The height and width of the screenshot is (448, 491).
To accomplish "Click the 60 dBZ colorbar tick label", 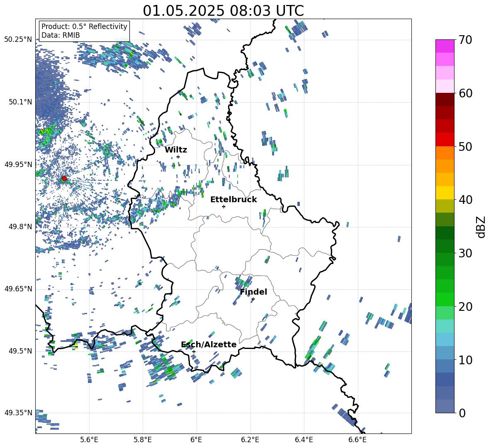I will [x=465, y=93].
